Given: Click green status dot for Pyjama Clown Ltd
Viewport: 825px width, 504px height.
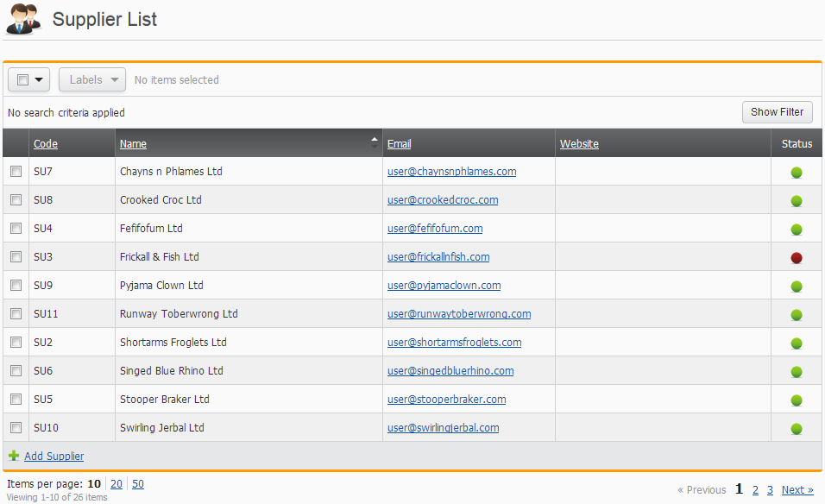Looking at the screenshot, I should point(797,287).
